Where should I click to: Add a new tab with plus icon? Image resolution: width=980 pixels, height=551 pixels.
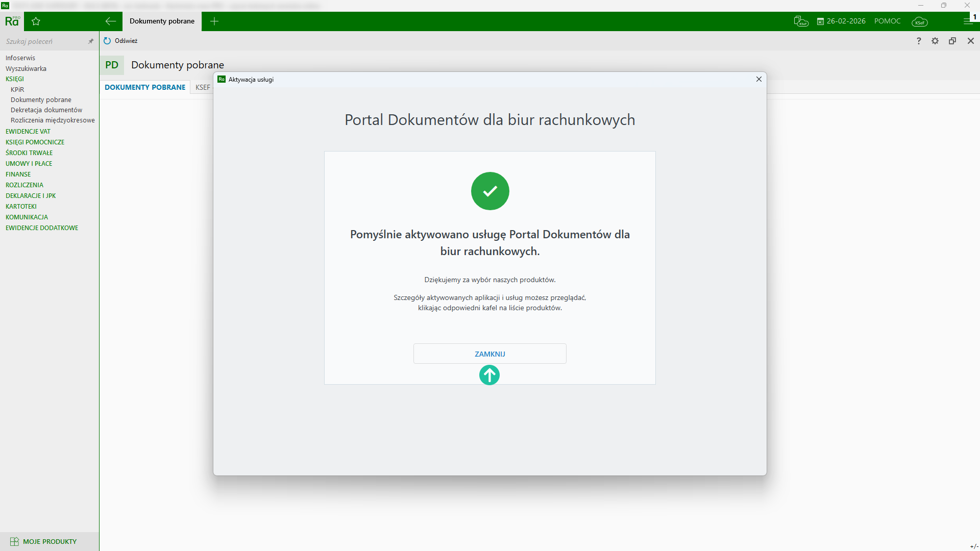pyautogui.click(x=214, y=21)
